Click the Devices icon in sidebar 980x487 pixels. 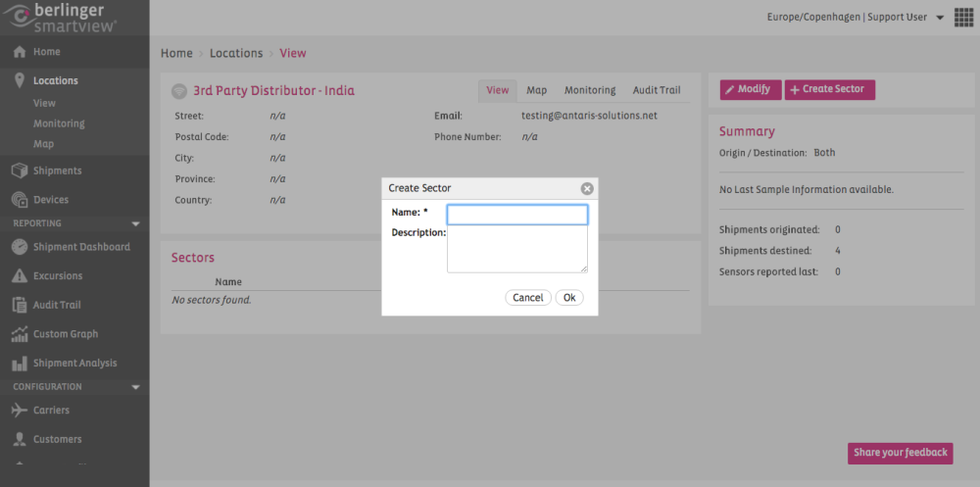[x=20, y=200]
